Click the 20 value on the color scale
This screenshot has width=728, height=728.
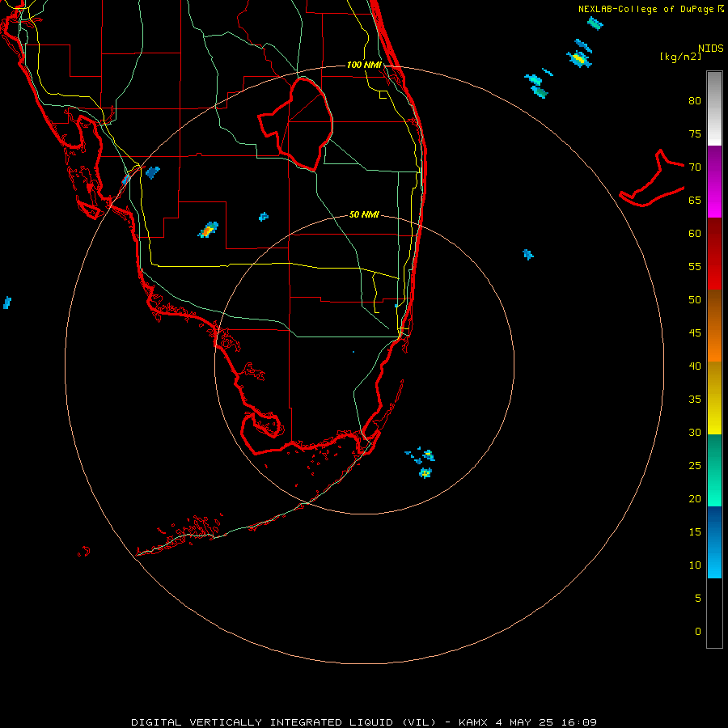[x=695, y=498]
